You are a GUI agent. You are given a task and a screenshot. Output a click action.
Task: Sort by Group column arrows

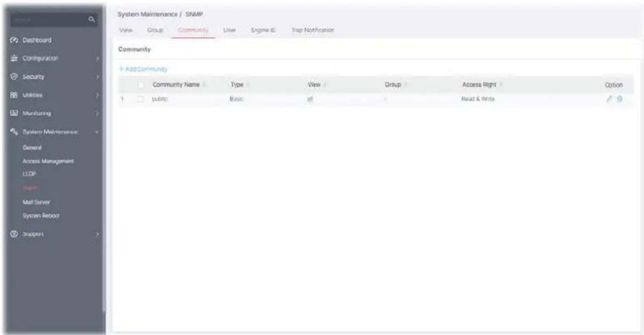(x=405, y=85)
